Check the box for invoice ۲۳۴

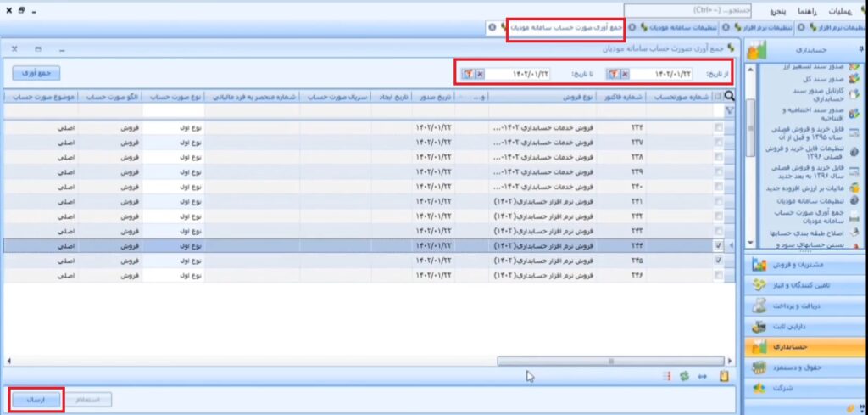point(718,127)
